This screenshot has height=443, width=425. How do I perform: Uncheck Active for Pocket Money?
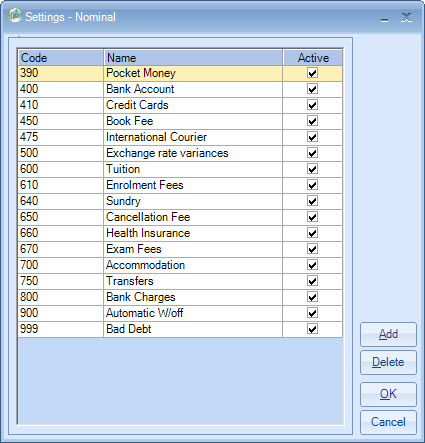tap(312, 73)
